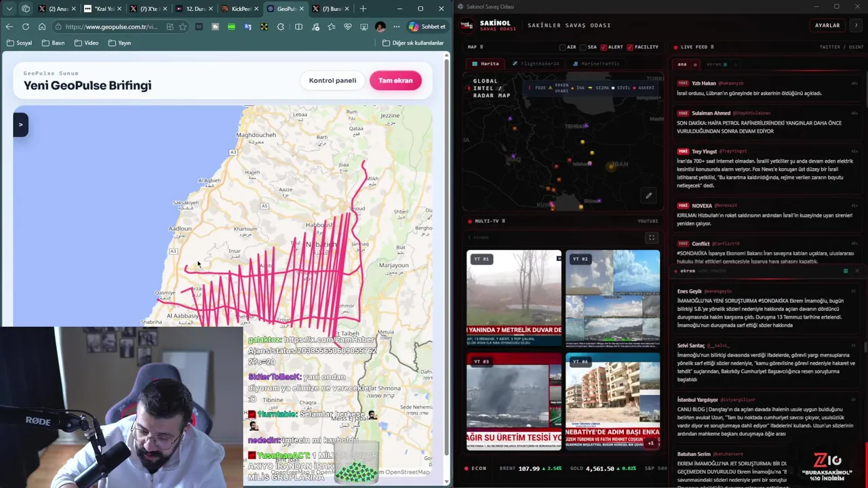Image resolution: width=868 pixels, height=488 pixels.
Task: Click the OpenStreetMap attribution link
Action: [x=407, y=472]
